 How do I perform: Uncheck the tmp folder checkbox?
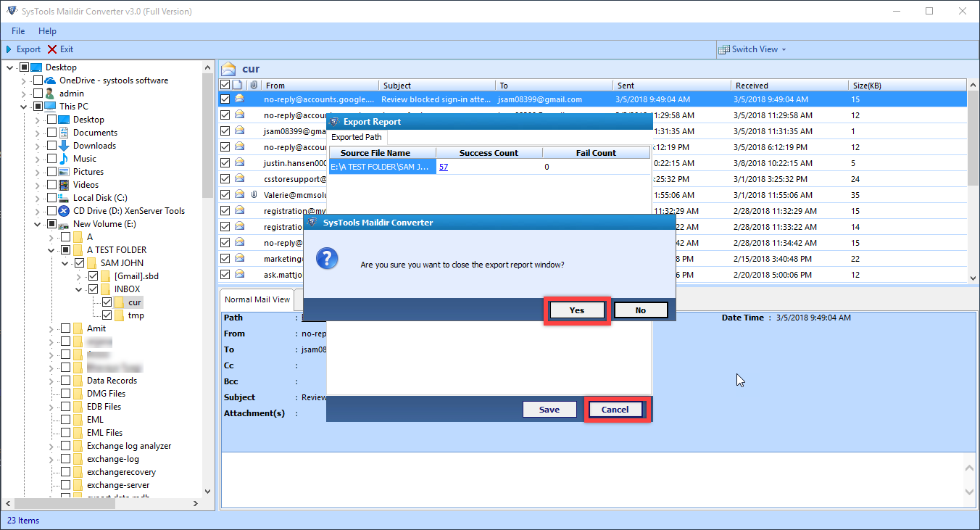(x=107, y=315)
